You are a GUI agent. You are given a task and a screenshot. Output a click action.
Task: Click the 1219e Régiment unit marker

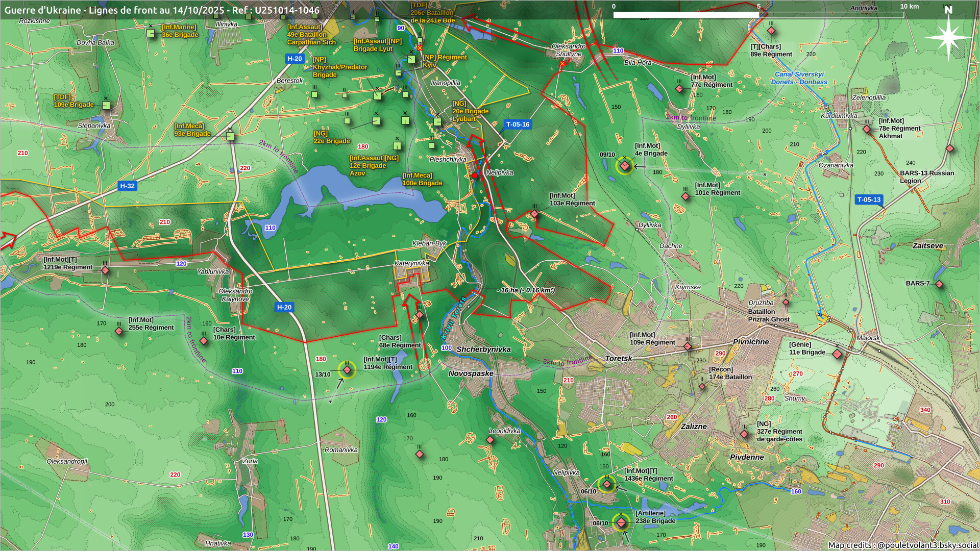105,270
